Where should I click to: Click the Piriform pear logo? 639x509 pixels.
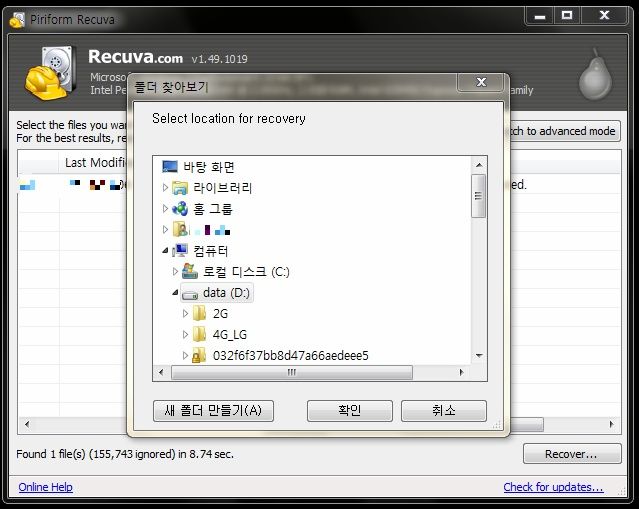point(595,74)
